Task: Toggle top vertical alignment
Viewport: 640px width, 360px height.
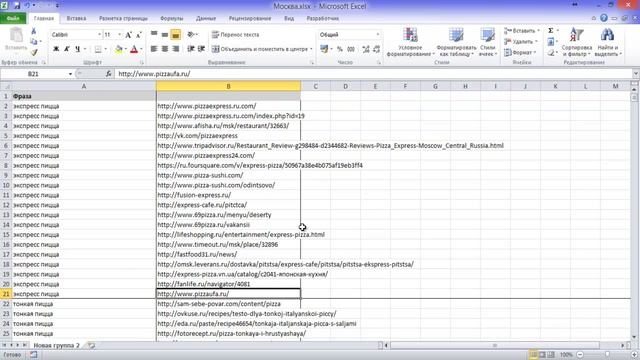Action: click(x=154, y=35)
